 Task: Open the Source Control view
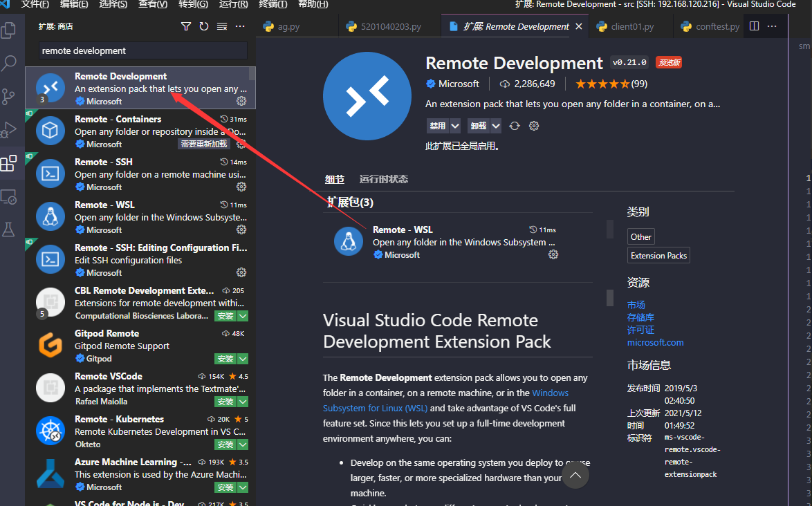[9, 97]
